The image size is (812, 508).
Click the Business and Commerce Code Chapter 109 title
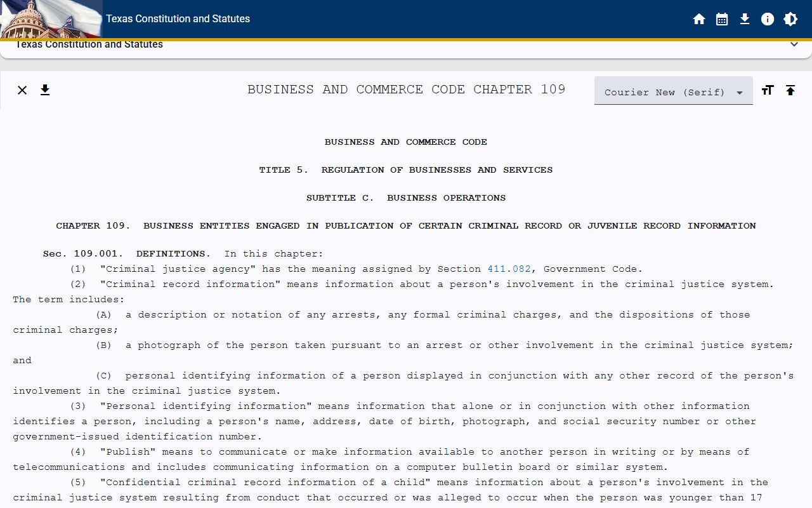406,90
